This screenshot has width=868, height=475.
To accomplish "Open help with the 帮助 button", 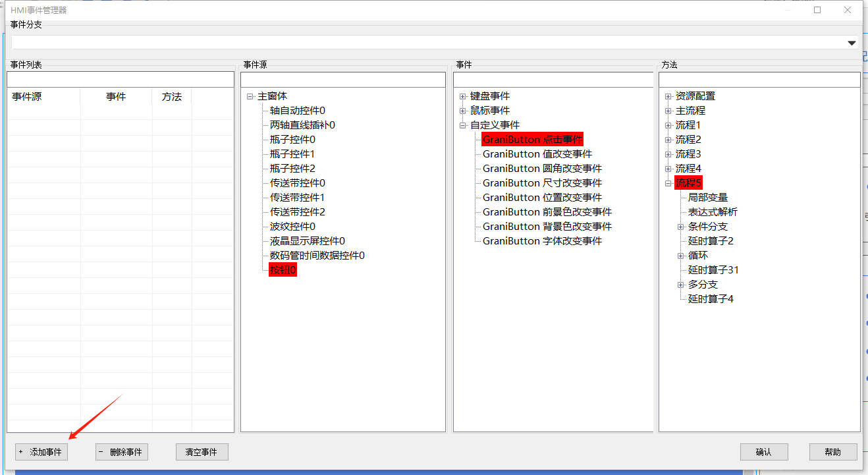I will [x=833, y=452].
